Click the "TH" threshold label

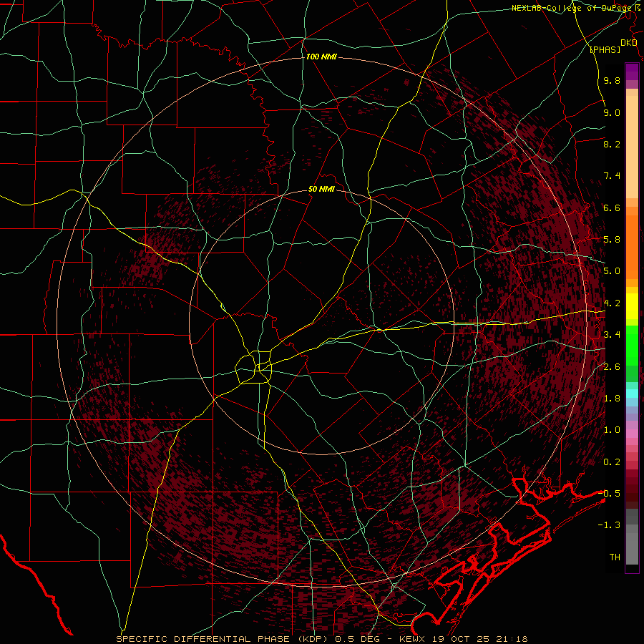[615, 557]
